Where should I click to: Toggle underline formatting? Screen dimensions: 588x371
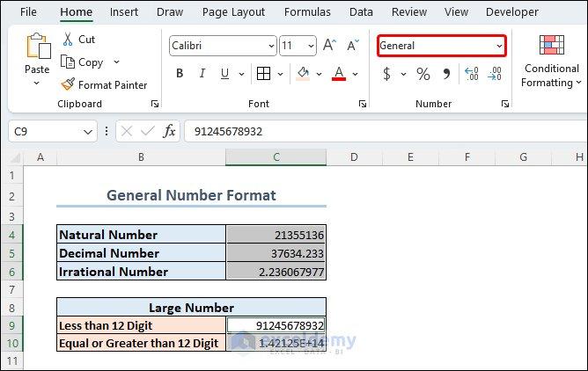(224, 73)
